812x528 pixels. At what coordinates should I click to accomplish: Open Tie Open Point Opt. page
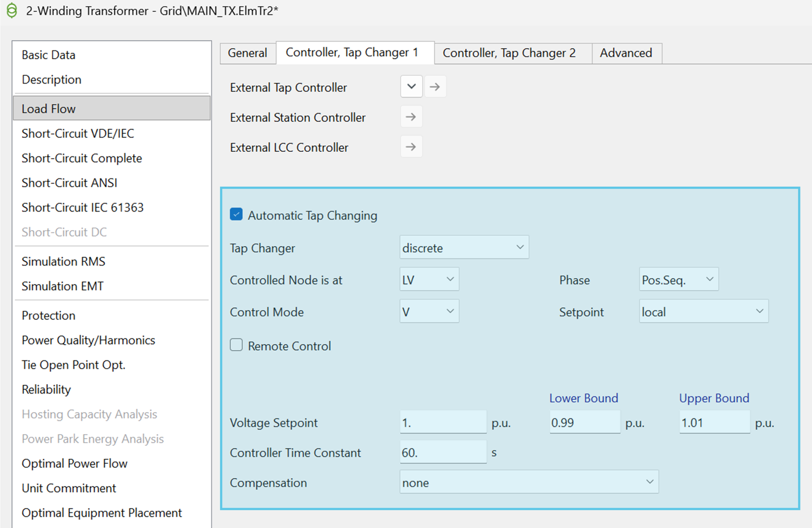pos(111,365)
